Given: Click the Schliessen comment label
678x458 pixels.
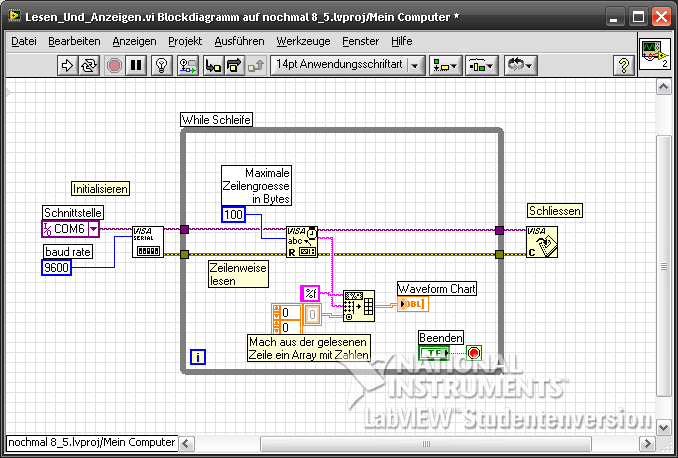Looking at the screenshot, I should [555, 211].
